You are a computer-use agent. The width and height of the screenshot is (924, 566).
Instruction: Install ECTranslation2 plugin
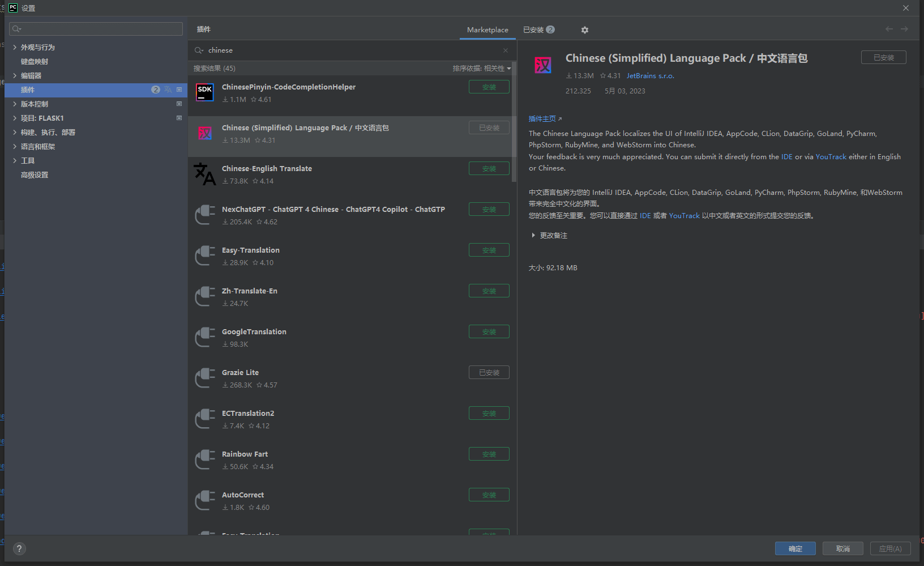[x=489, y=413]
